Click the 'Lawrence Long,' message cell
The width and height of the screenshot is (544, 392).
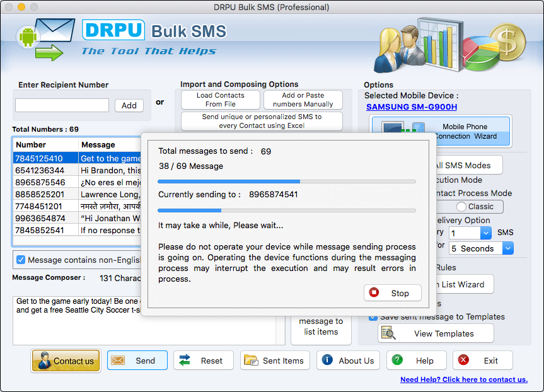click(110, 194)
